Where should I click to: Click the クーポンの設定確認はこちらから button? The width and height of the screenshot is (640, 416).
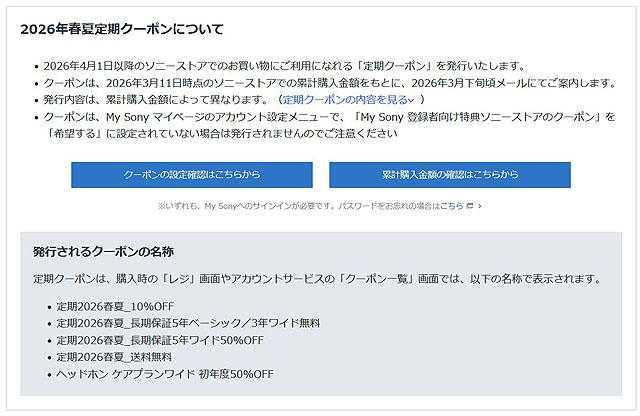(x=191, y=175)
